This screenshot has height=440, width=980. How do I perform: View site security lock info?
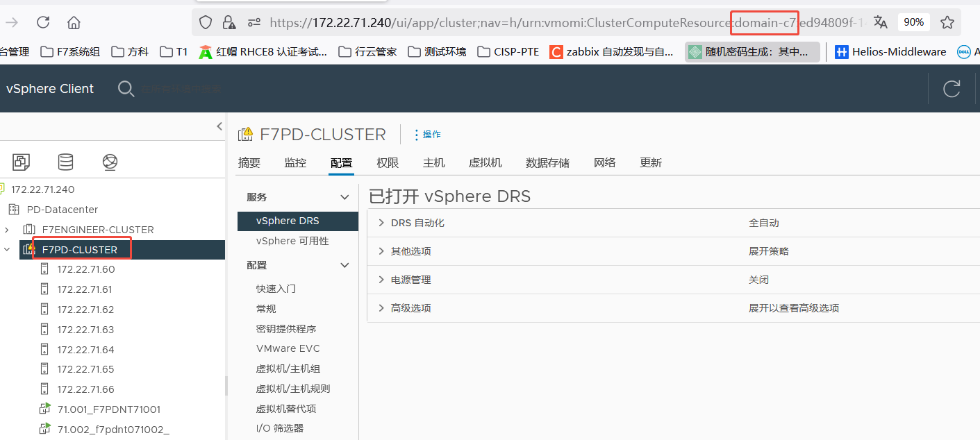pos(229,22)
